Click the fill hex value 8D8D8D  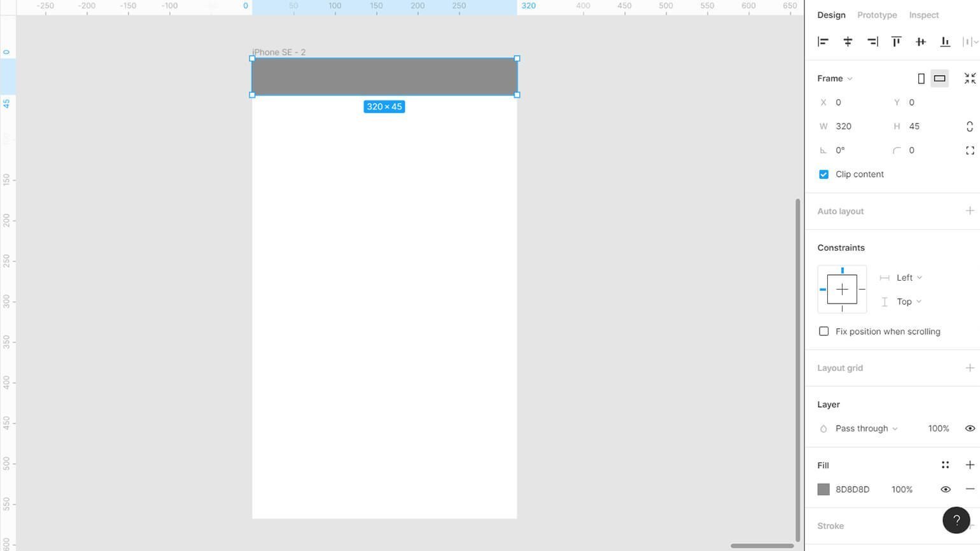coord(852,489)
